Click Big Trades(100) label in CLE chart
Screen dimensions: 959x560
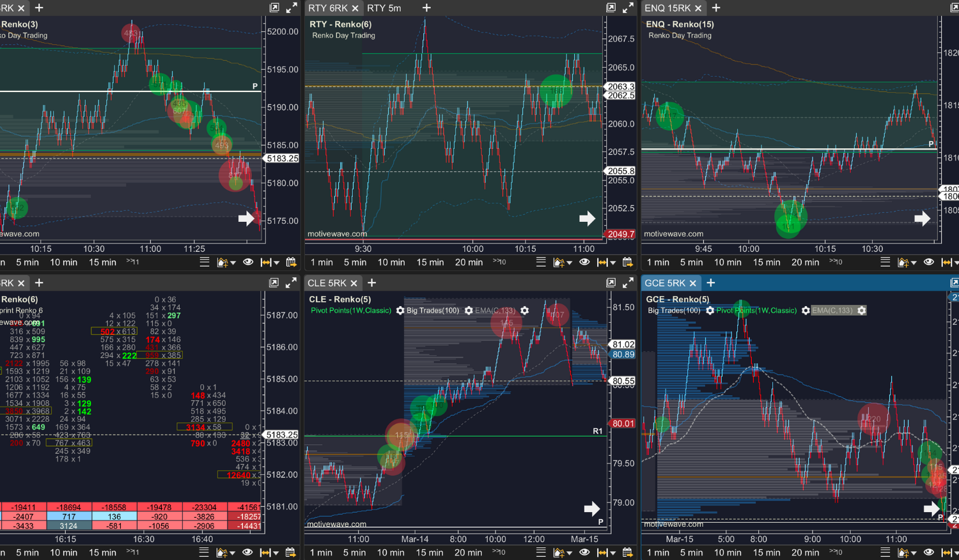point(433,311)
